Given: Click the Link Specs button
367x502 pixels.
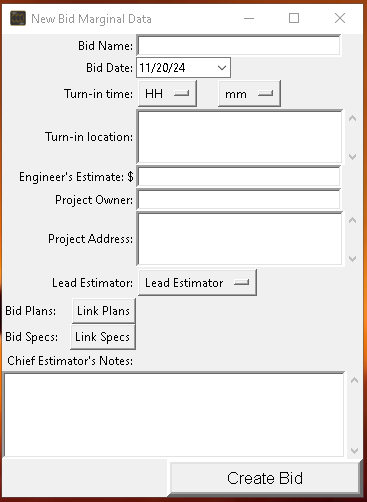Looking at the screenshot, I should [x=103, y=337].
